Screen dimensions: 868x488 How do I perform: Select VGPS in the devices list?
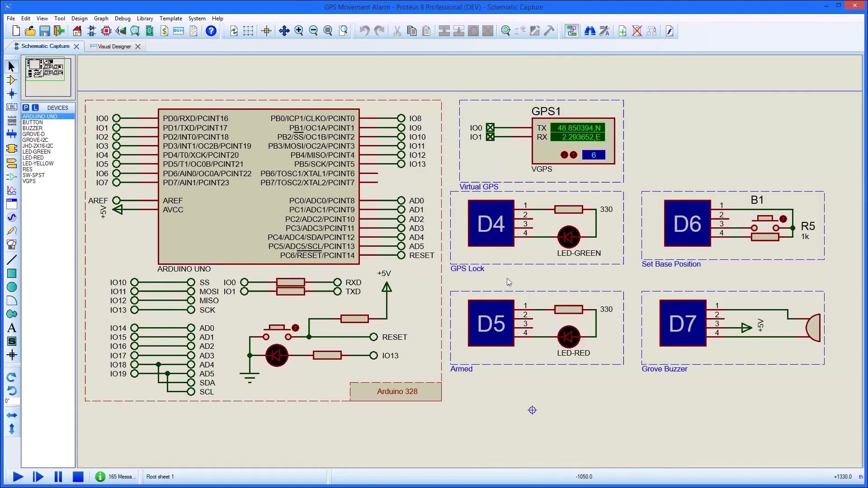click(29, 181)
